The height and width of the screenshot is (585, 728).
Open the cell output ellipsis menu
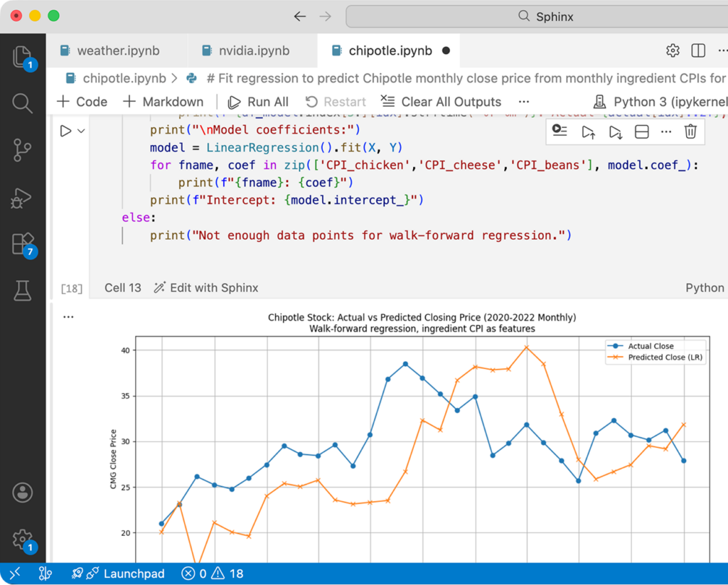68,317
